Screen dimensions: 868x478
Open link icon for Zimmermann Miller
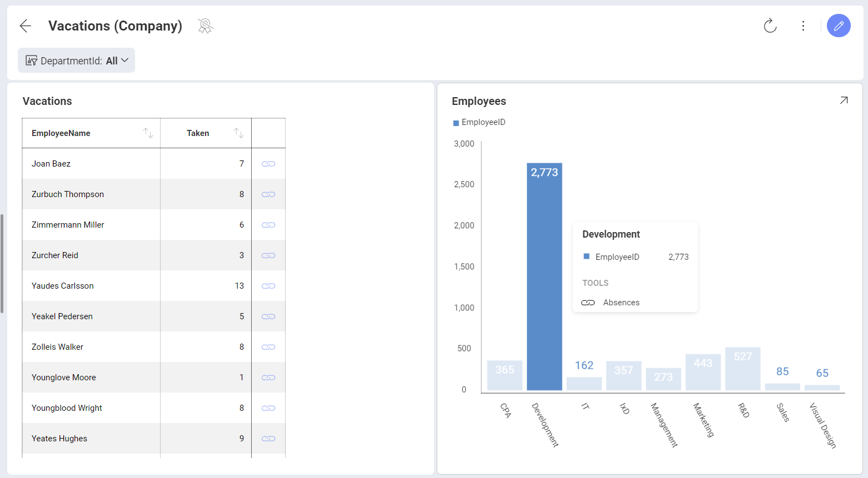[268, 225]
